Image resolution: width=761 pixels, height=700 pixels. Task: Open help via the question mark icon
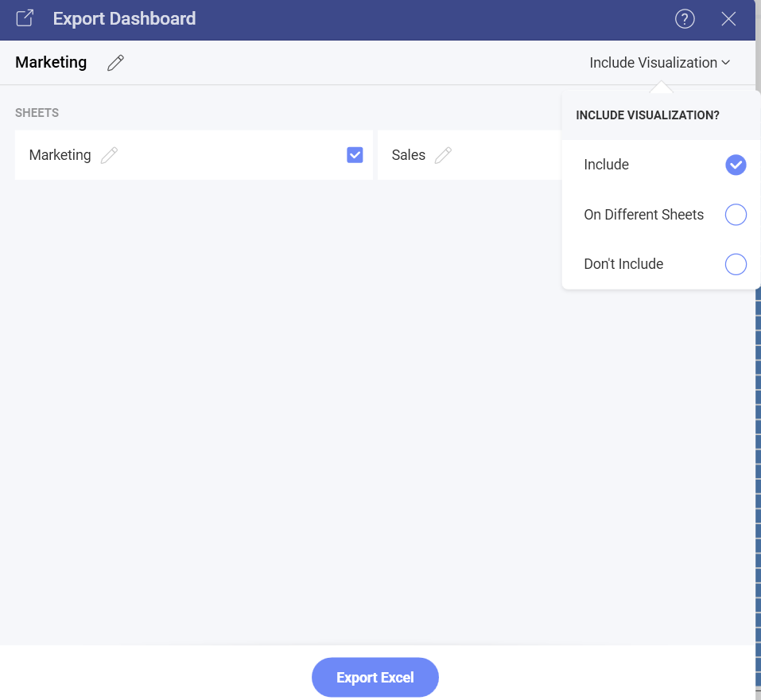(685, 19)
